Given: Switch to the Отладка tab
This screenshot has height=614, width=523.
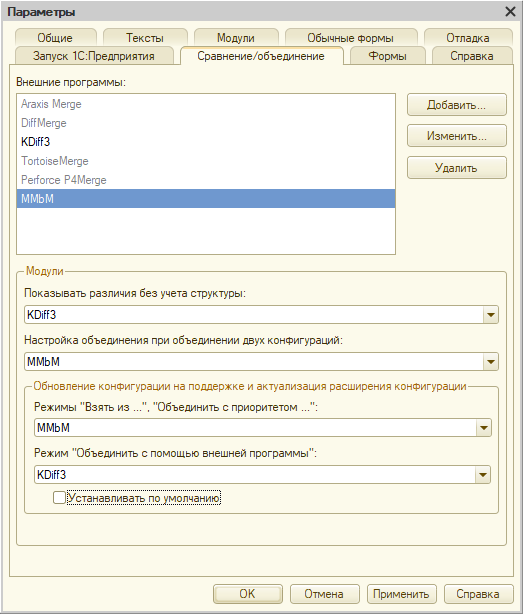Looking at the screenshot, I should point(468,38).
